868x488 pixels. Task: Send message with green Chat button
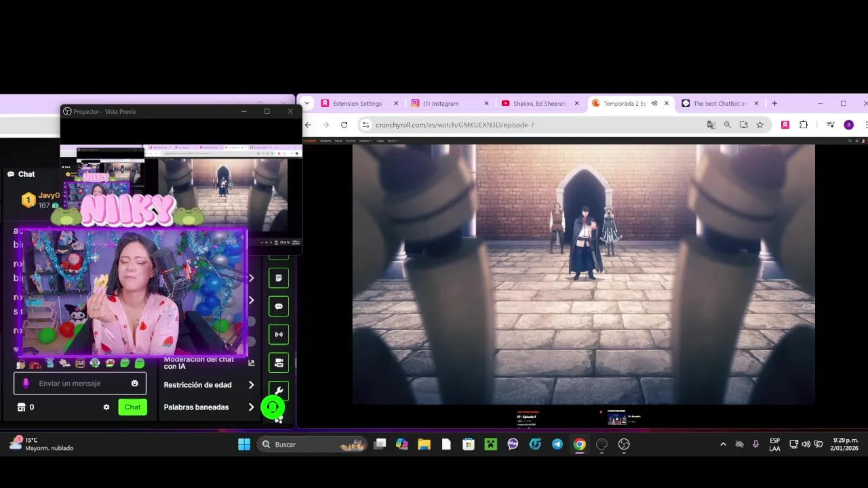pyautogui.click(x=133, y=407)
